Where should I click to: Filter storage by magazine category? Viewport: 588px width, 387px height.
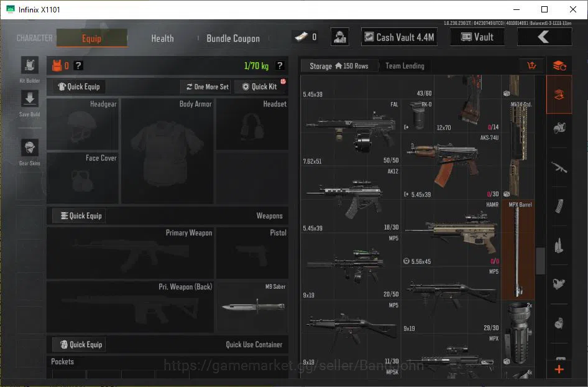559,206
